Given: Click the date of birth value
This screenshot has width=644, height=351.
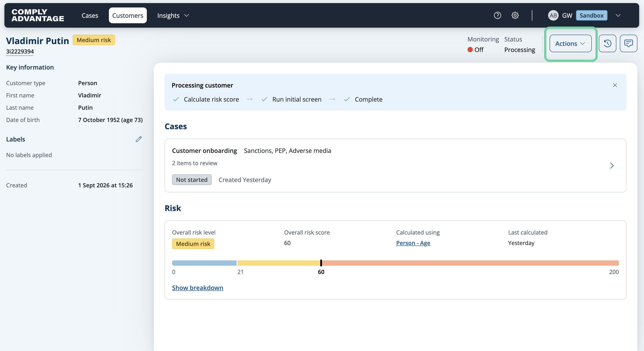Looking at the screenshot, I should [110, 120].
